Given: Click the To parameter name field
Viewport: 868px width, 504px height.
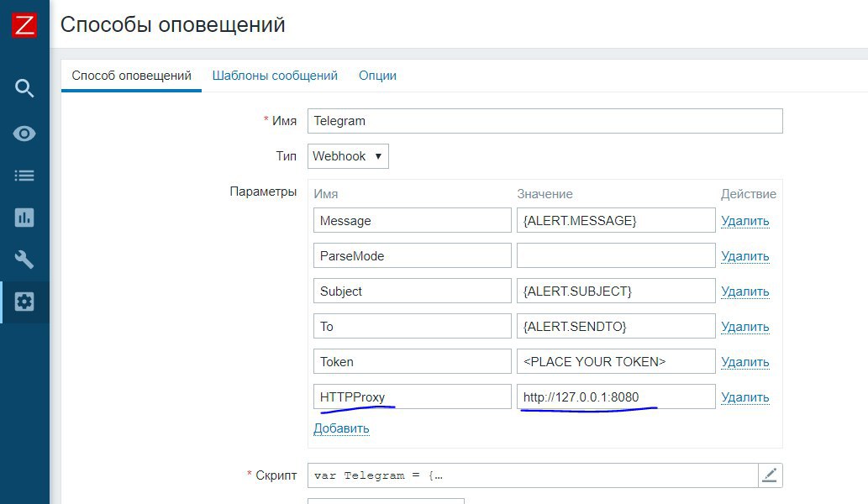Looking at the screenshot, I should coord(413,327).
